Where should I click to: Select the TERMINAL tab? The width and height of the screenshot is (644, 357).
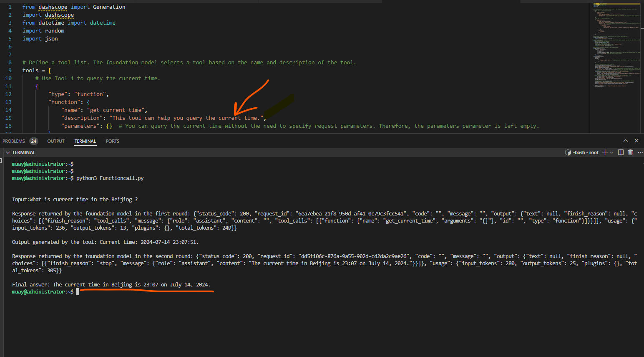86,141
